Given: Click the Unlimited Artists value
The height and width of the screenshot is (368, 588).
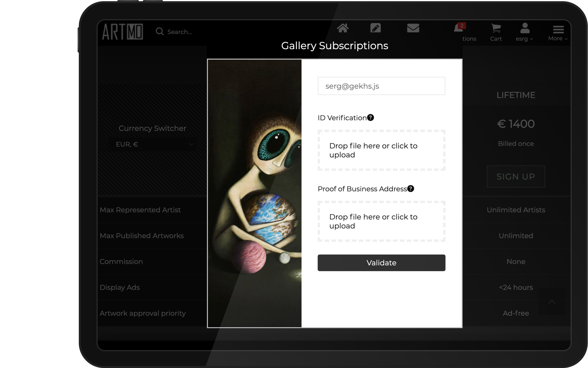Looking at the screenshot, I should click(516, 210).
